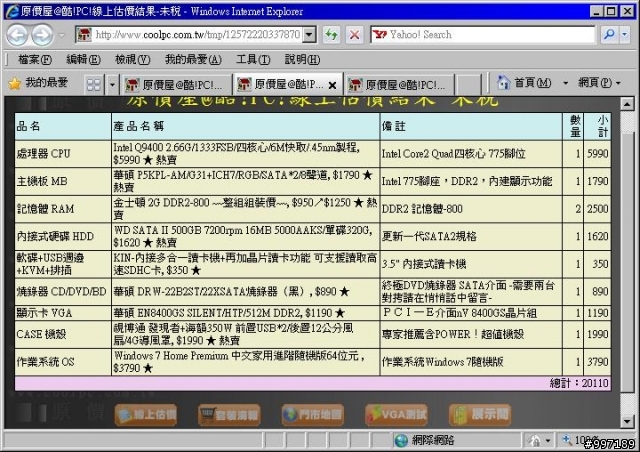
Task: Click the 我的最愛 star favorites button
Action: click(38, 83)
